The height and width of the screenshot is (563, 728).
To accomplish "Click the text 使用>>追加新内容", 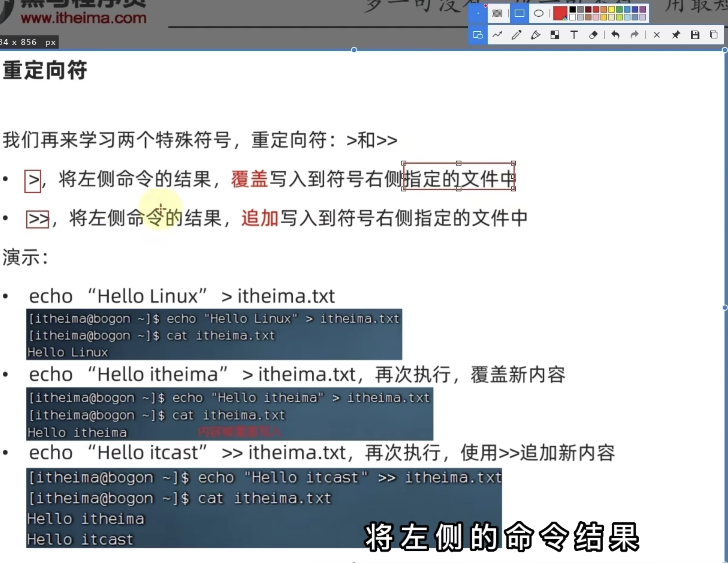I will click(x=538, y=453).
